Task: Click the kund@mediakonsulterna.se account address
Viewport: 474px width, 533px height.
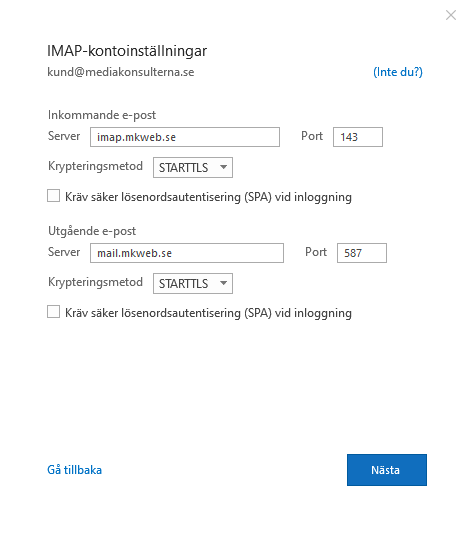Action: 121,72
